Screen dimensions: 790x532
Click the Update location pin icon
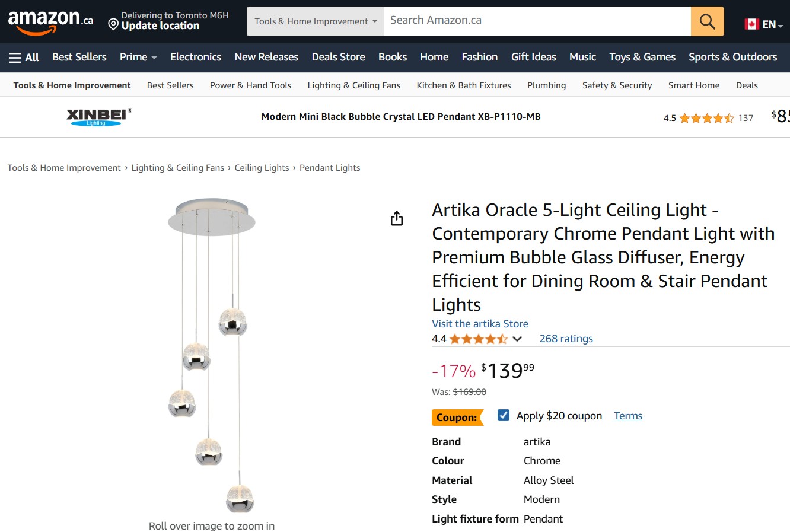113,24
